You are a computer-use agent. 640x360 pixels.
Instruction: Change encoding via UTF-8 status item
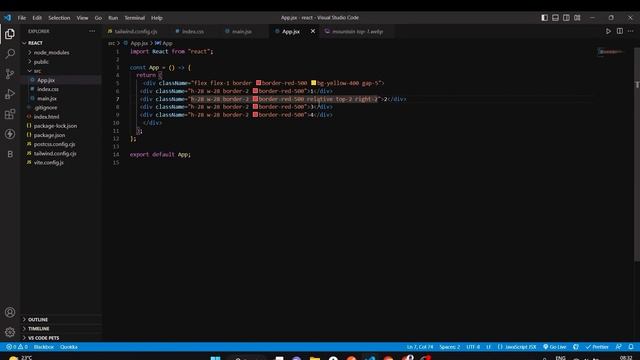point(473,347)
